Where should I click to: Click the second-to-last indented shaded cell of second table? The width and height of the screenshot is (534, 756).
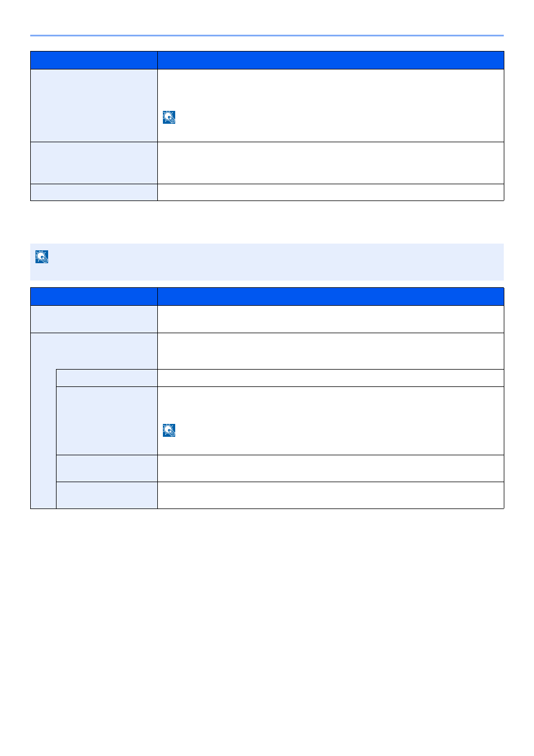(107, 469)
